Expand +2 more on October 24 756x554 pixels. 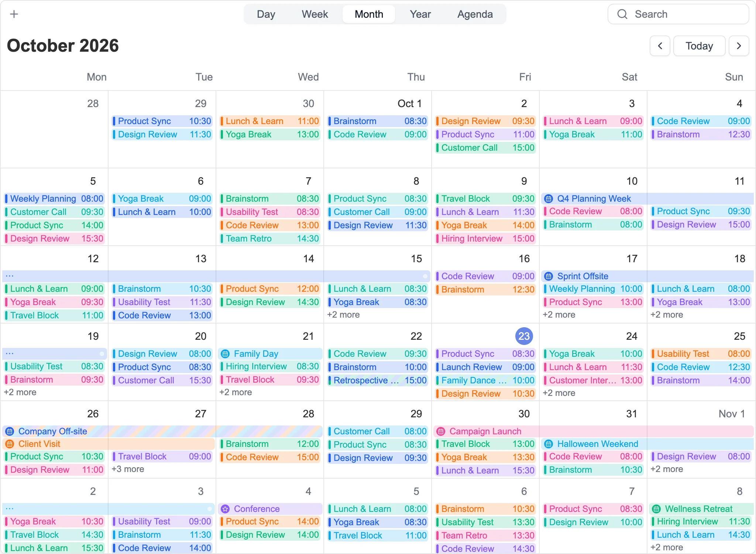pos(559,393)
